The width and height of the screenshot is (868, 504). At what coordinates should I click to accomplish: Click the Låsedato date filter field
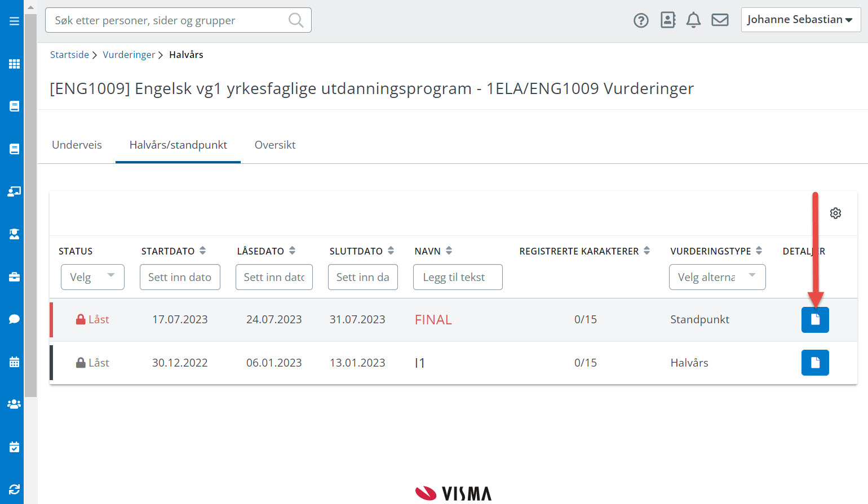pos(274,277)
